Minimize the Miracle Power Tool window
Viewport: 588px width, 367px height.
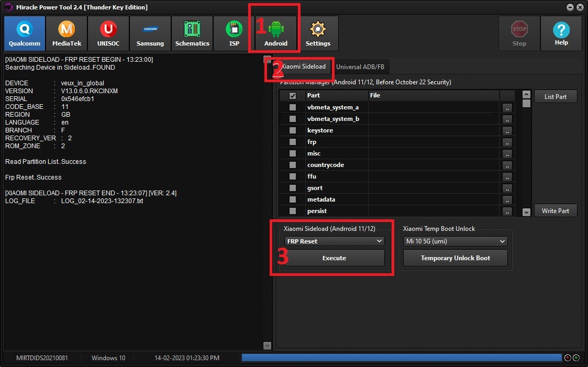[x=570, y=7]
